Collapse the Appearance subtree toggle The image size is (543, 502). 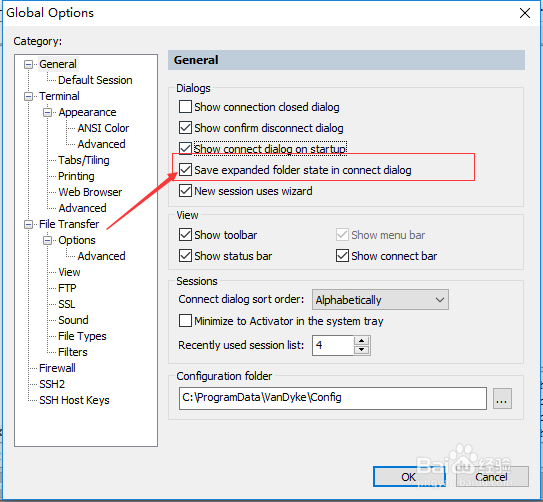coord(47,113)
